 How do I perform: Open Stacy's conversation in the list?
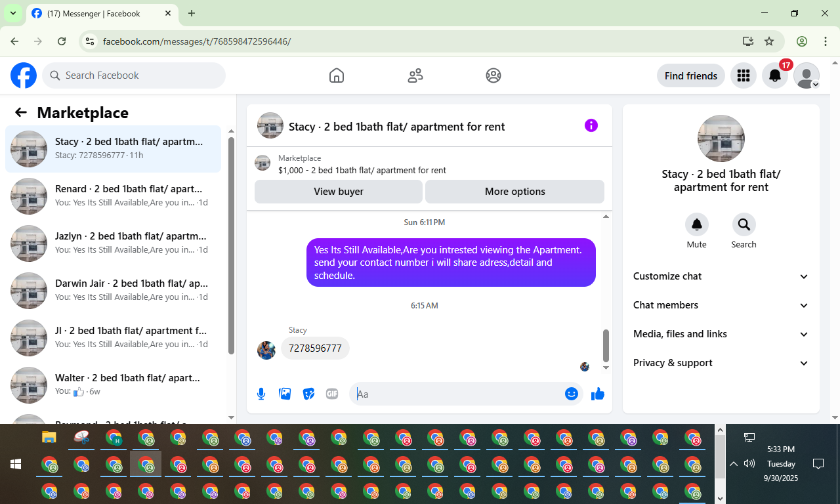[x=114, y=149]
